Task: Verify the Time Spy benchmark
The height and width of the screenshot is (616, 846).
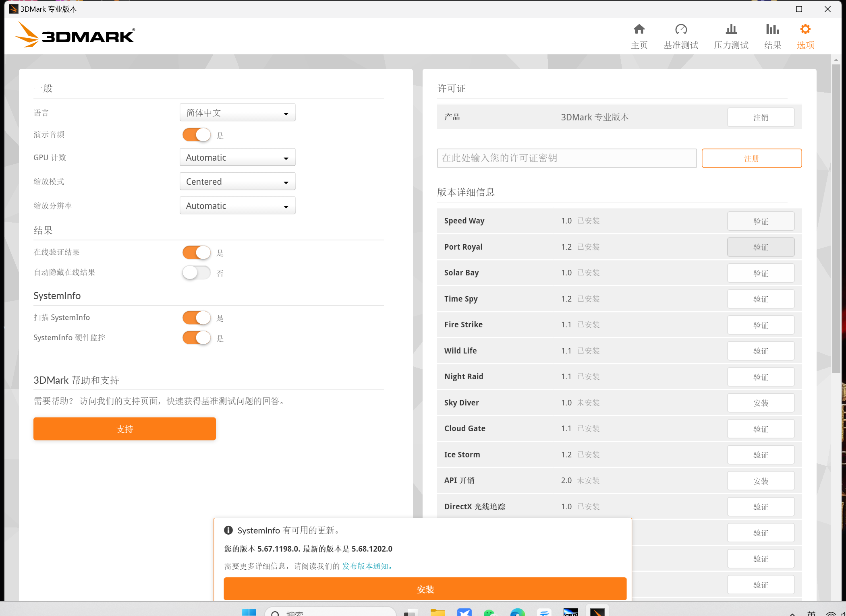Action: click(761, 299)
